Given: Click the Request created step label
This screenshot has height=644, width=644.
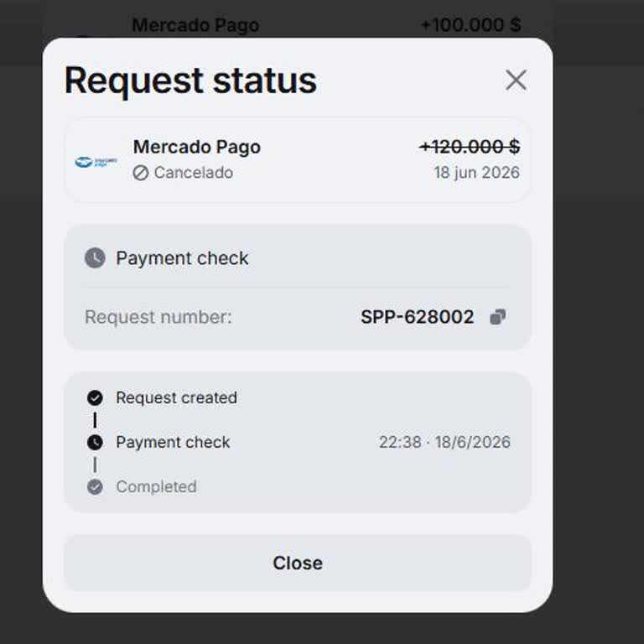Looking at the screenshot, I should coord(177,397).
